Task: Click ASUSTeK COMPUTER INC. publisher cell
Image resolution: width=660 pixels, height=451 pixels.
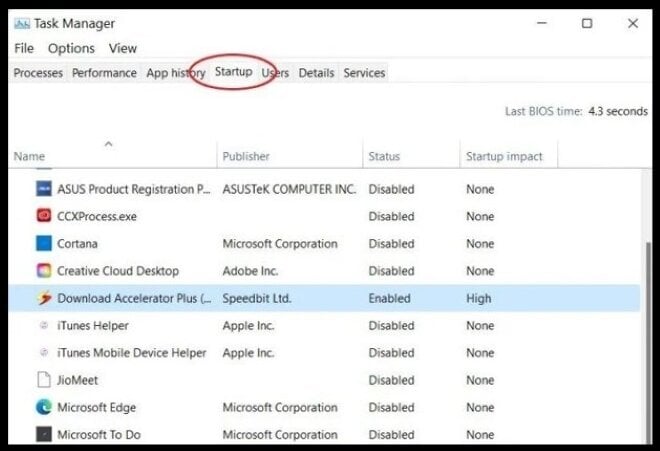Action: pos(289,189)
